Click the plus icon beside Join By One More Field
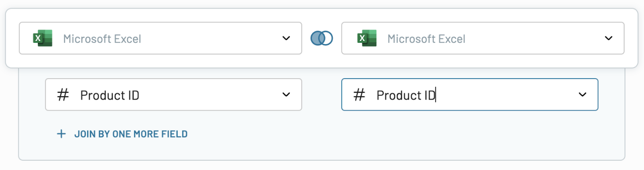This screenshot has height=170, width=644. tap(61, 134)
